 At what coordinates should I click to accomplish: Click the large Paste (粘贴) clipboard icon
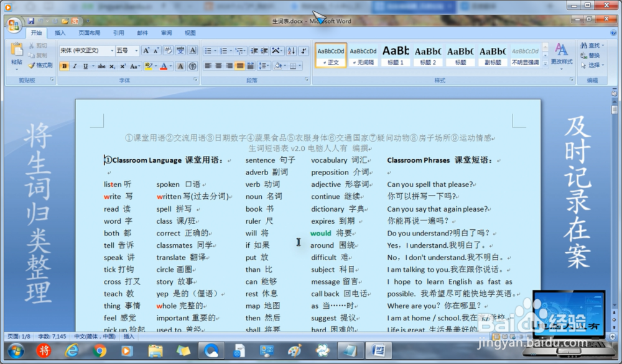pos(17,50)
